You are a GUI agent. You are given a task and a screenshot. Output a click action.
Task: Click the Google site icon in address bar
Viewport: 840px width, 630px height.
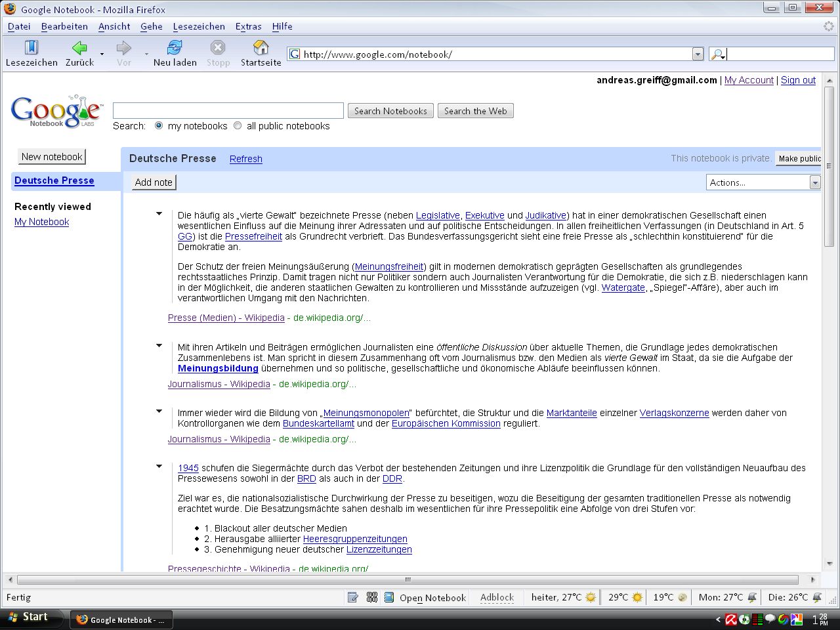tap(295, 54)
